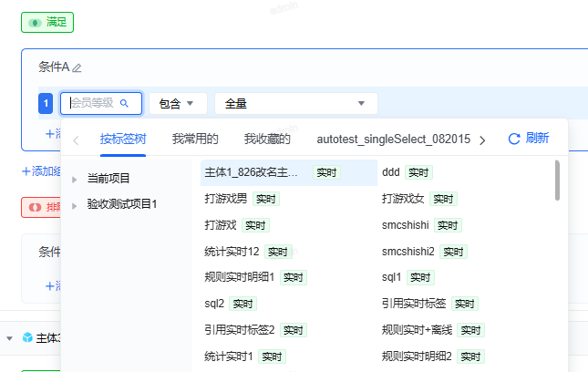Click the right tab scroll arrow
588x372 pixels.
(x=482, y=140)
